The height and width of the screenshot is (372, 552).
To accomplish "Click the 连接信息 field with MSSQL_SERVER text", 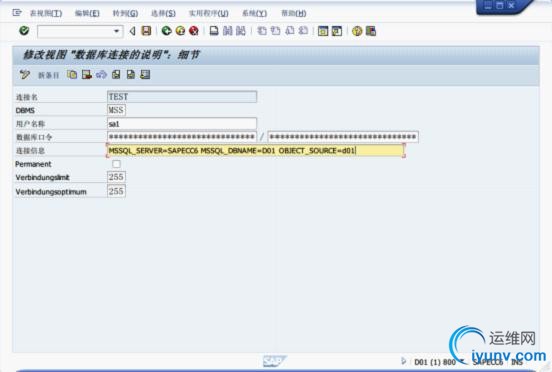I will point(255,151).
